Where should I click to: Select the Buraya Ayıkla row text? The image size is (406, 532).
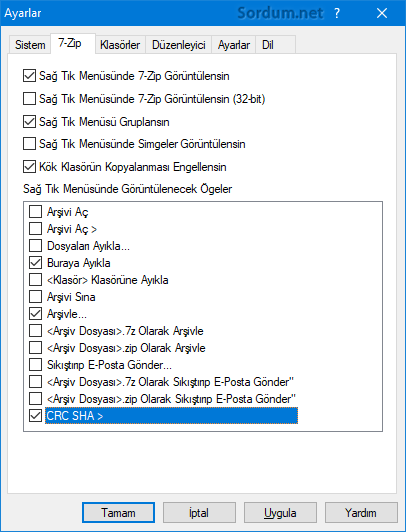pos(78,263)
